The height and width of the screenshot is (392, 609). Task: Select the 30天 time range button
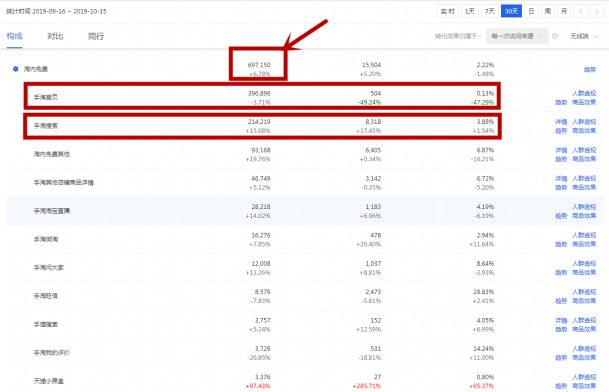pyautogui.click(x=511, y=11)
